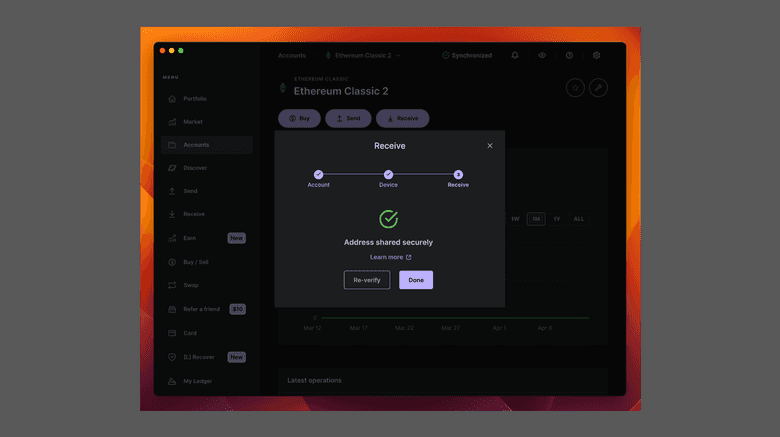
Task: Click the Synchronized status indicator
Action: pyautogui.click(x=467, y=56)
